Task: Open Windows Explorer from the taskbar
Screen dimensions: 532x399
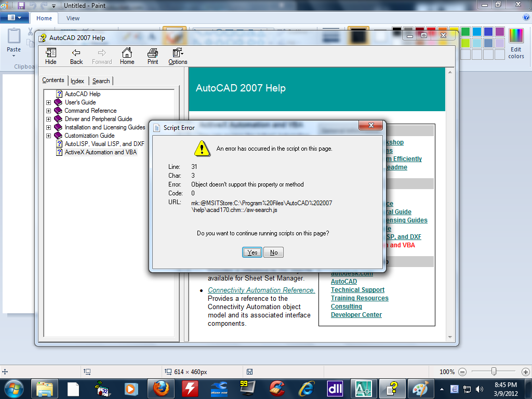Action: coord(45,389)
